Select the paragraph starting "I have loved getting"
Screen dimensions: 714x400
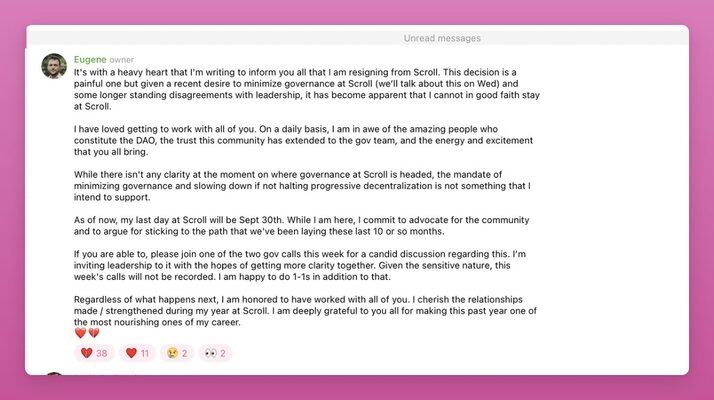coord(303,140)
